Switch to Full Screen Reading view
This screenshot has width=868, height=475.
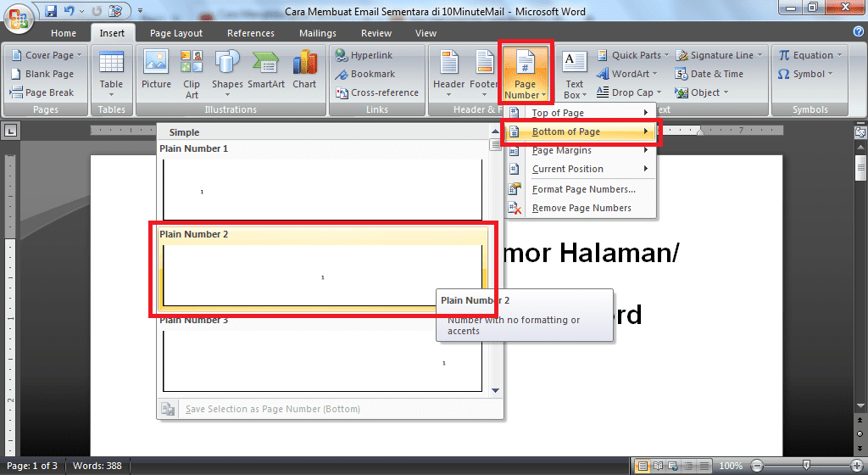[658, 466]
